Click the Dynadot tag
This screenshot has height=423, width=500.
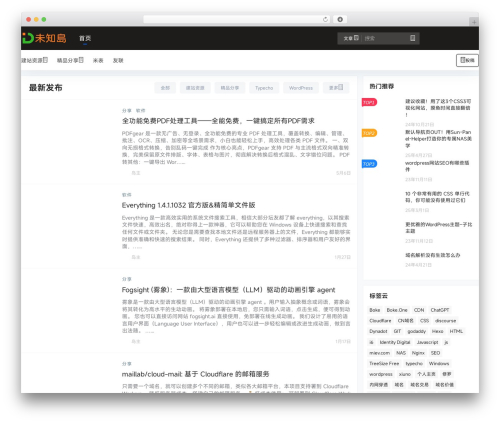pyautogui.click(x=378, y=331)
